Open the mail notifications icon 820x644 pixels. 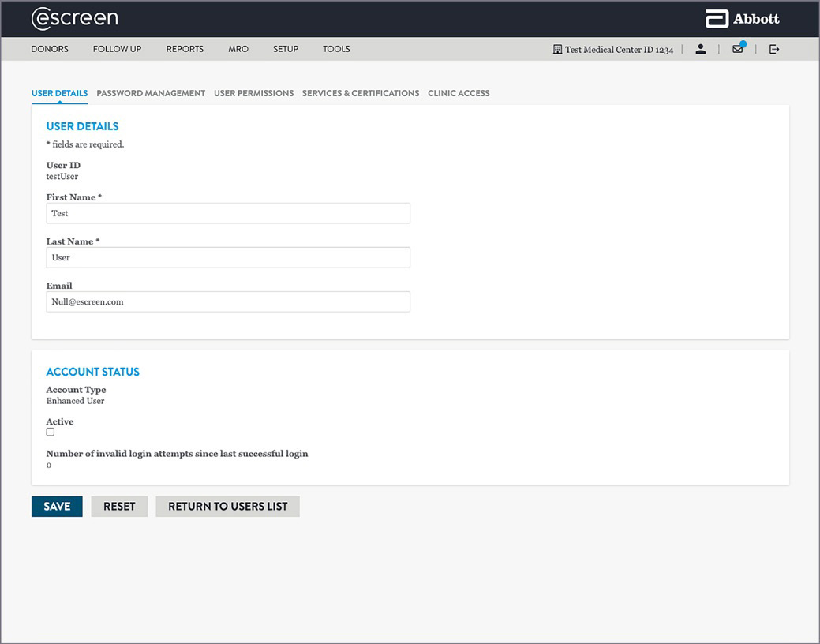pyautogui.click(x=737, y=49)
